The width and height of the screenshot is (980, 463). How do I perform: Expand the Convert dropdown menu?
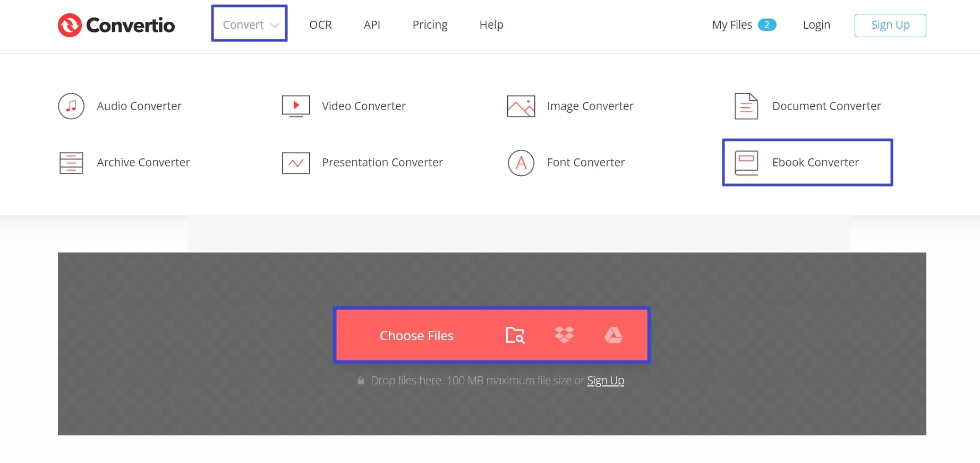pyautogui.click(x=249, y=24)
